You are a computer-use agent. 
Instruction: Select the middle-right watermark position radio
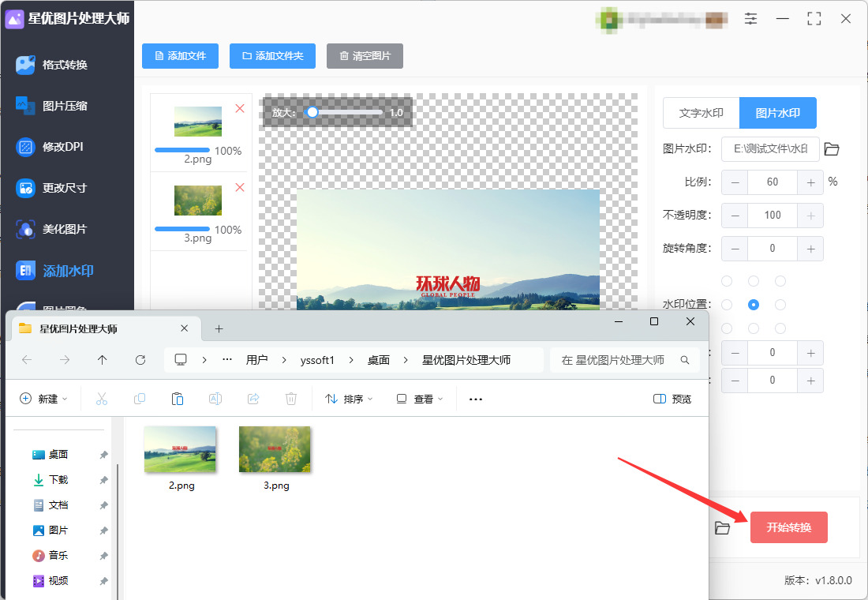(x=780, y=305)
